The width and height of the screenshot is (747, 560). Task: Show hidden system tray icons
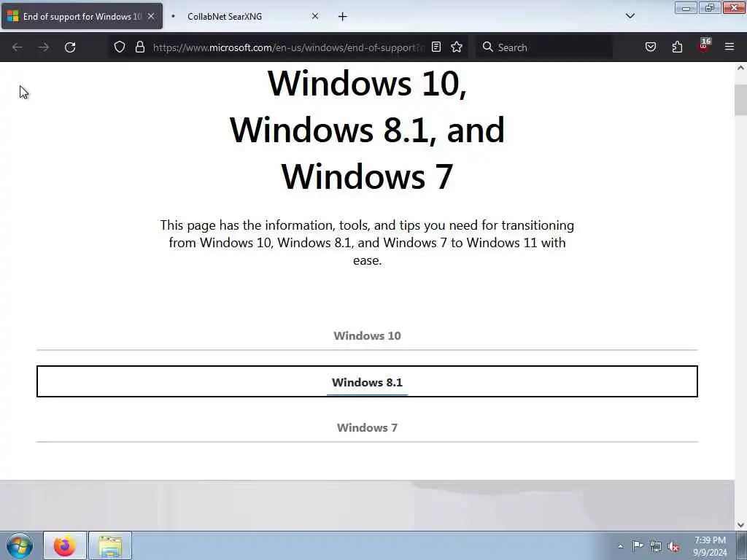click(x=620, y=546)
